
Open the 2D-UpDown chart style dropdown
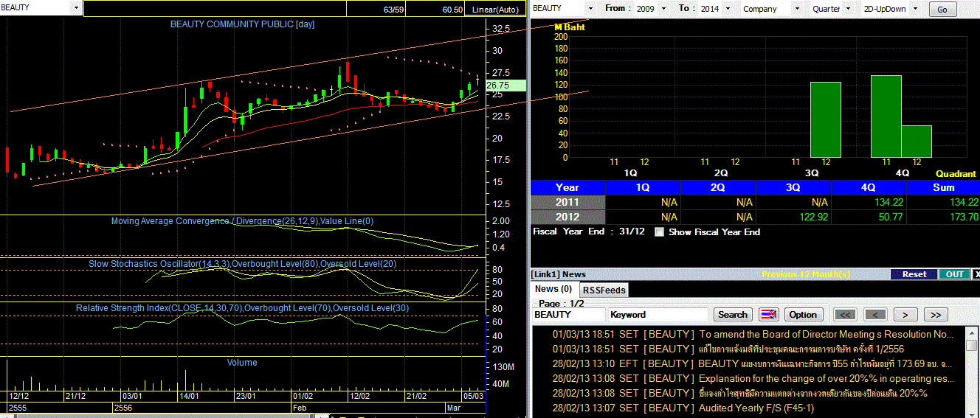point(916,9)
